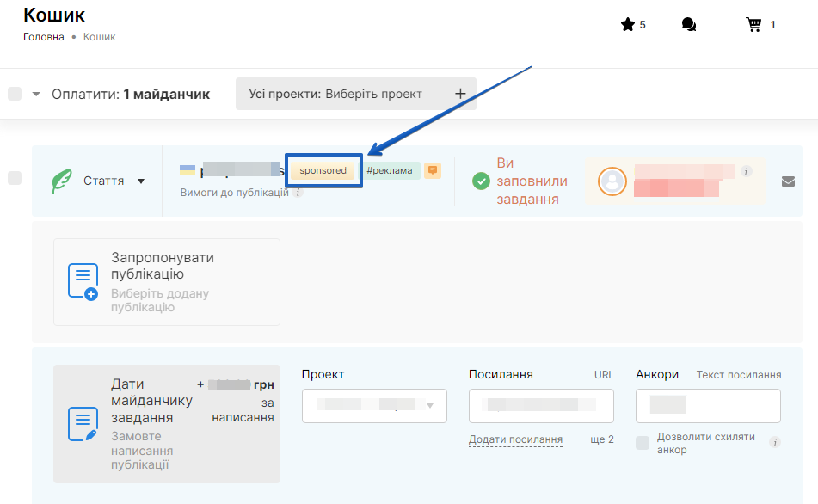Check the cart item row checkbox

pos(15,178)
